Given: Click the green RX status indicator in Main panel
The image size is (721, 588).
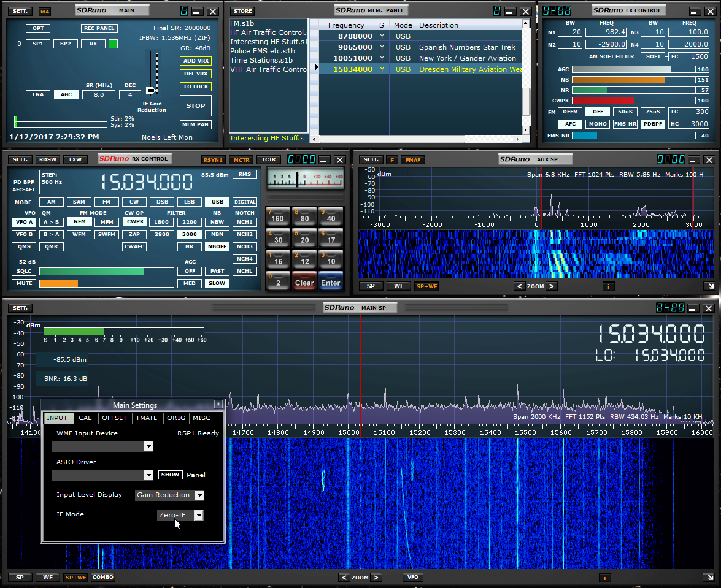Looking at the screenshot, I should point(113,44).
